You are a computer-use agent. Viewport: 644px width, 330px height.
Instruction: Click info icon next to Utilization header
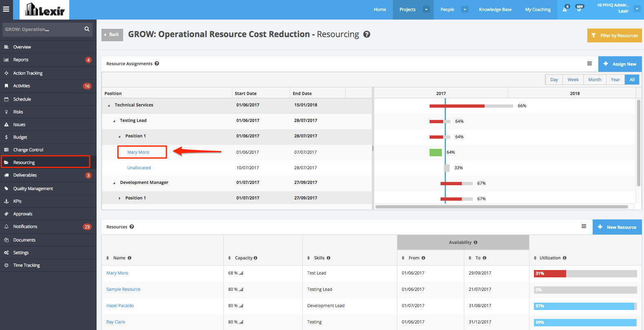click(x=565, y=258)
